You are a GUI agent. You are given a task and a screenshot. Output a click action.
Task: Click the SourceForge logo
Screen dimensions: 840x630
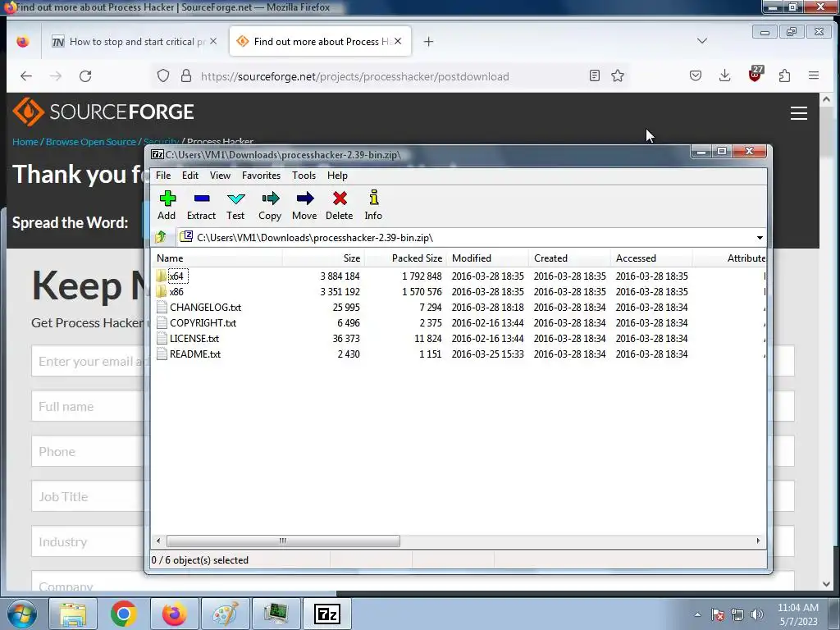103,112
